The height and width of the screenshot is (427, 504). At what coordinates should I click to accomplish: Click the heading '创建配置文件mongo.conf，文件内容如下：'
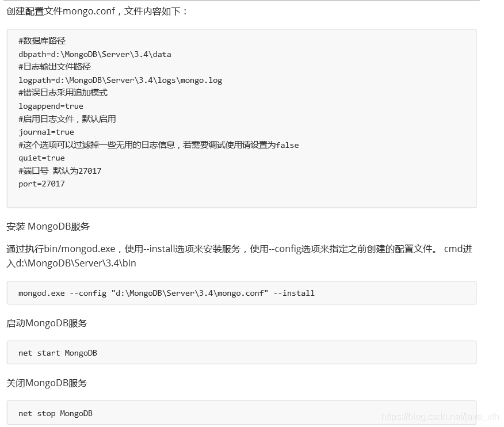[97, 12]
